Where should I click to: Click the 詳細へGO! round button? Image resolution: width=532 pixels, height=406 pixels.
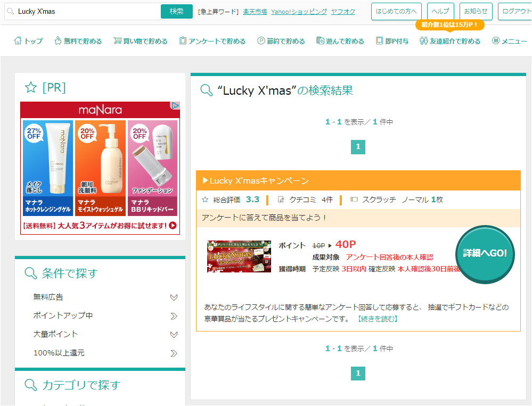pos(485,254)
